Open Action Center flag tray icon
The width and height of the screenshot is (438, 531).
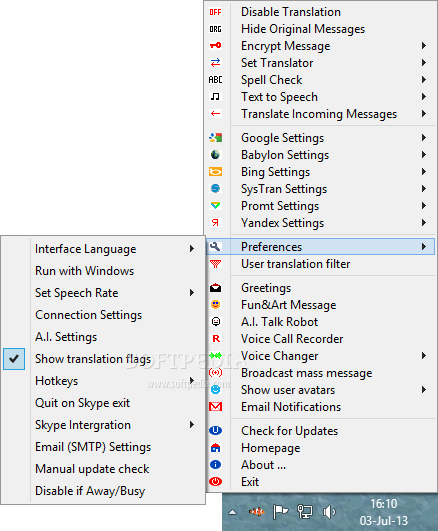[x=280, y=511]
